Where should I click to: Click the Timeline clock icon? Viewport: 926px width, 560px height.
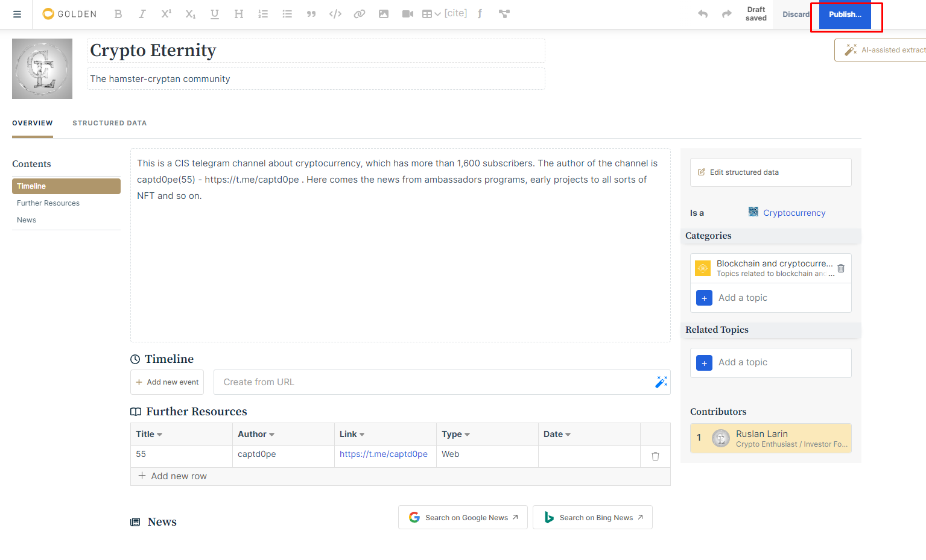[135, 359]
